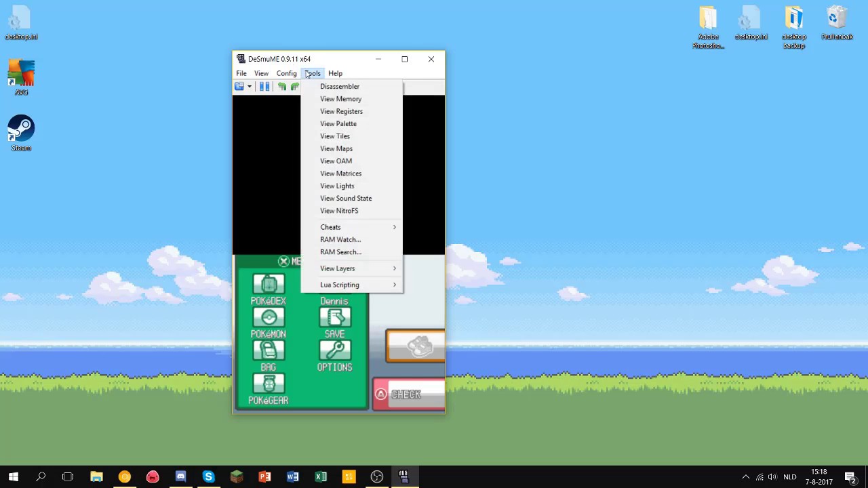
Task: Click the Open ROM folder toolbar icon
Action: point(239,87)
